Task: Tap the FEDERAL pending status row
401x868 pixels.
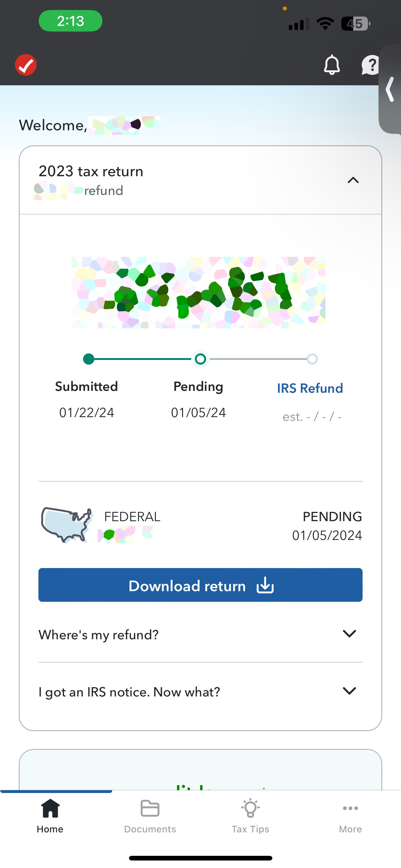Action: tap(200, 526)
